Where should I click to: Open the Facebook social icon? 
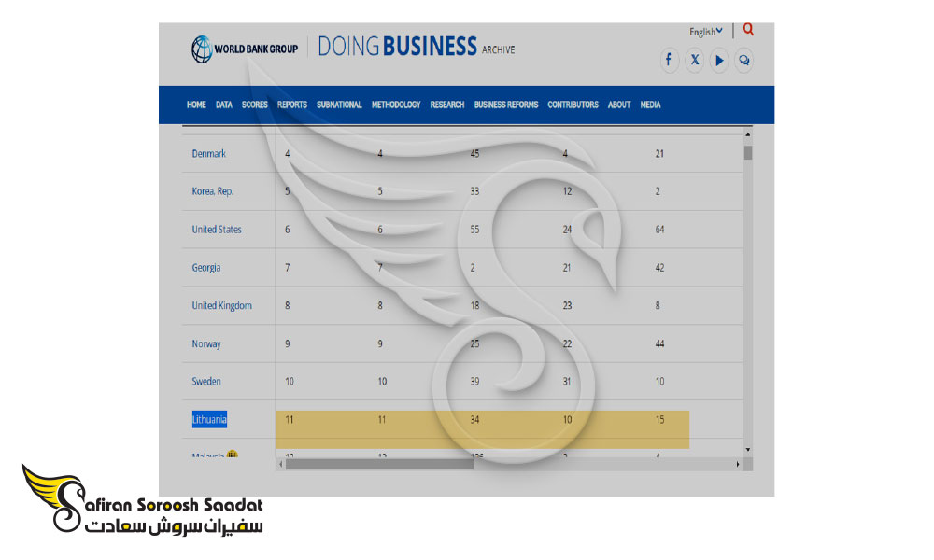pyautogui.click(x=669, y=60)
